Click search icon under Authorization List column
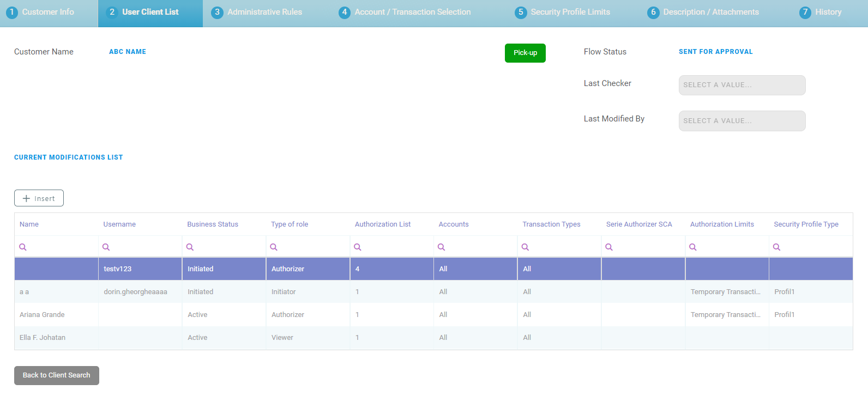Viewport: 868px width, 396px height. click(358, 247)
